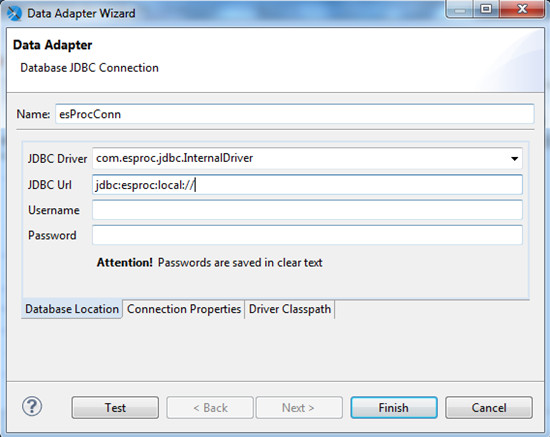The height and width of the screenshot is (437, 550).
Task: Click the JDBC Driver text com.esproc.jdbc.InternalDriver
Action: point(174,158)
